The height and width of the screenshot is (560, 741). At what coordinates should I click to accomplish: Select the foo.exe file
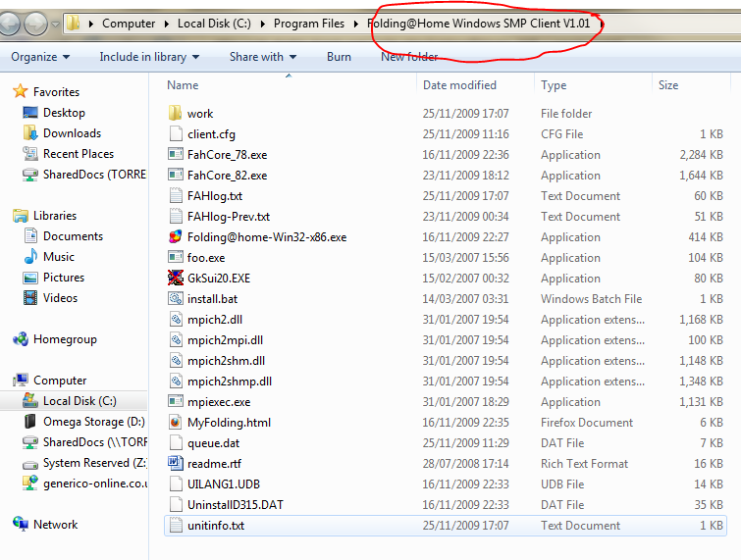point(206,258)
